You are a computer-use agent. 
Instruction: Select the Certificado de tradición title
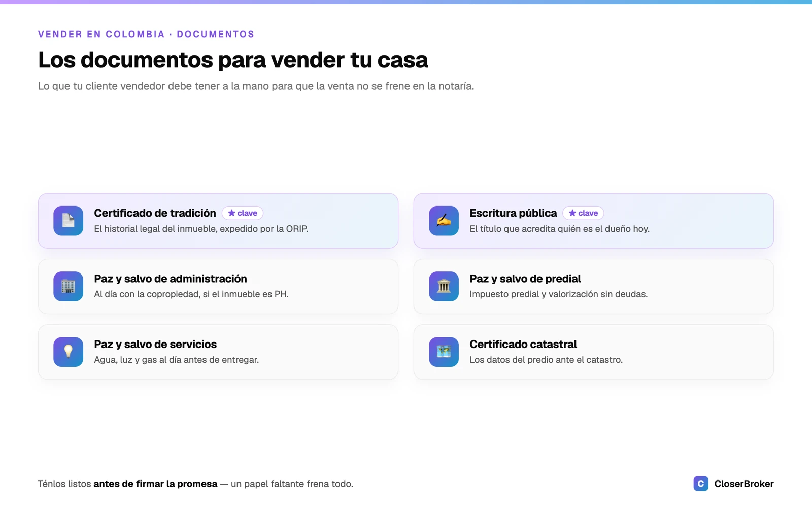coord(155,213)
